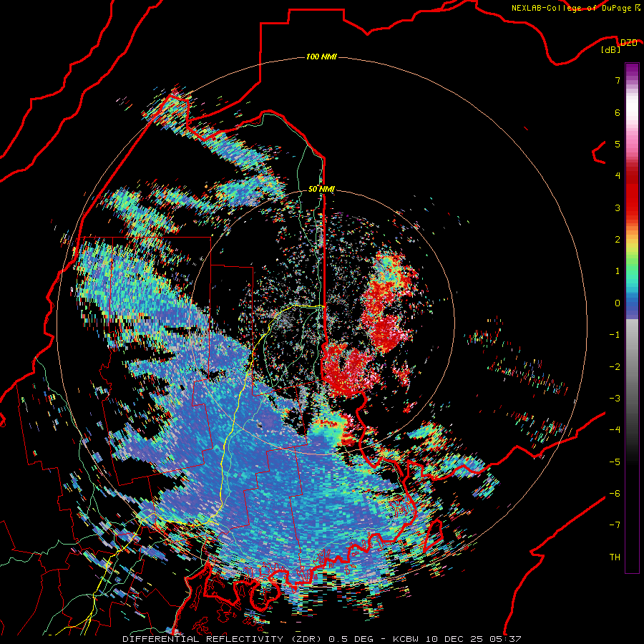Click the 0 dB scale label
Viewport: 644px width, 644px height.
(618, 303)
